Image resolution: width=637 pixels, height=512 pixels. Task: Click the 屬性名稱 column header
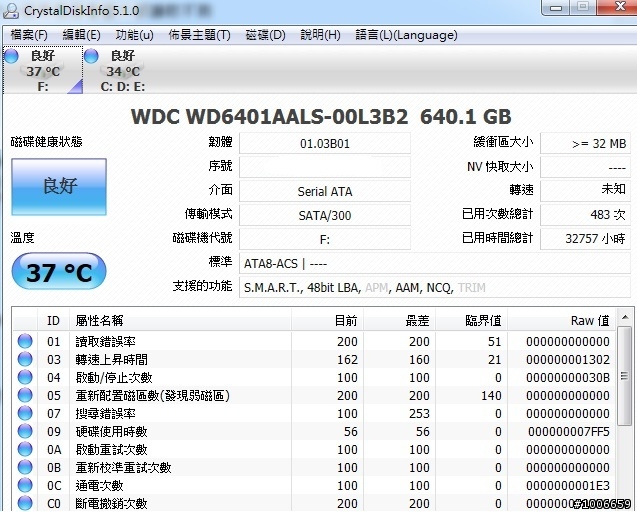click(180, 321)
